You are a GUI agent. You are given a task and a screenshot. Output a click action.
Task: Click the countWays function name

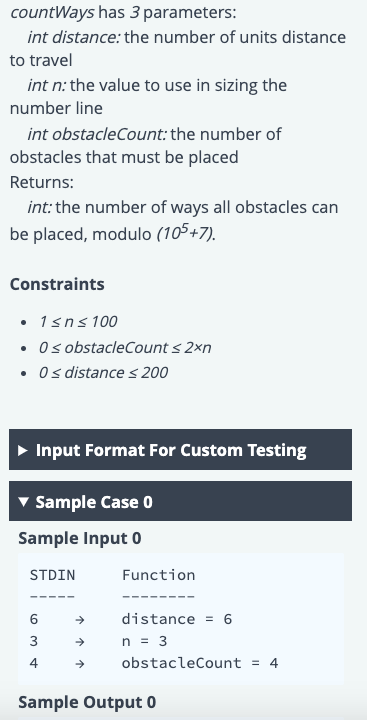coord(52,13)
